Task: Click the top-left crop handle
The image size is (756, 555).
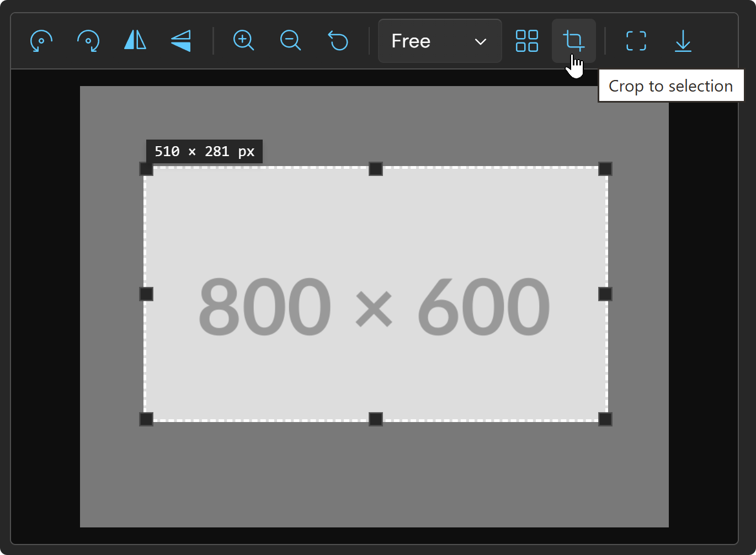Action: pos(146,169)
